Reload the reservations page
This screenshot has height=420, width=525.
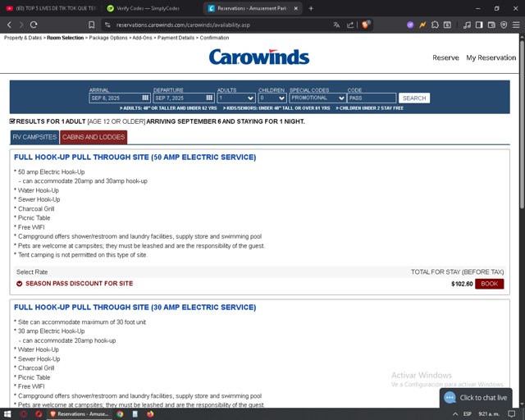click(34, 25)
